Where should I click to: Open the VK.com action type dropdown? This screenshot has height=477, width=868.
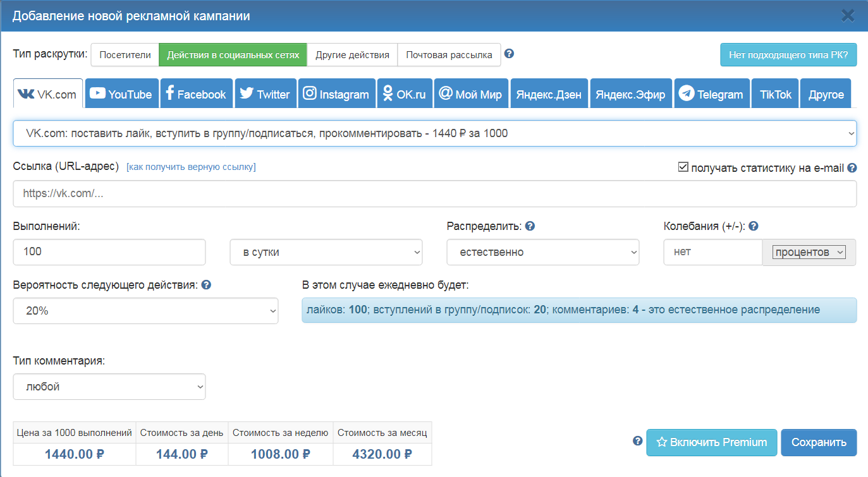(434, 133)
